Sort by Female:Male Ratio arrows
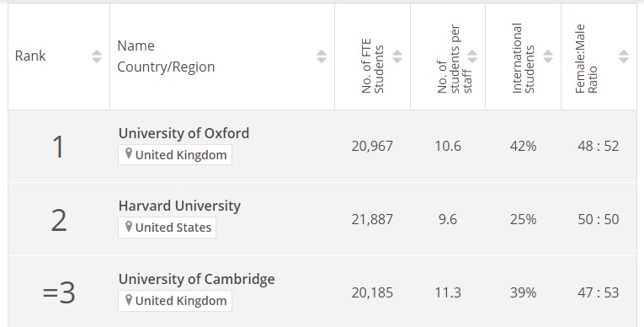The image size is (644, 327). tap(624, 56)
